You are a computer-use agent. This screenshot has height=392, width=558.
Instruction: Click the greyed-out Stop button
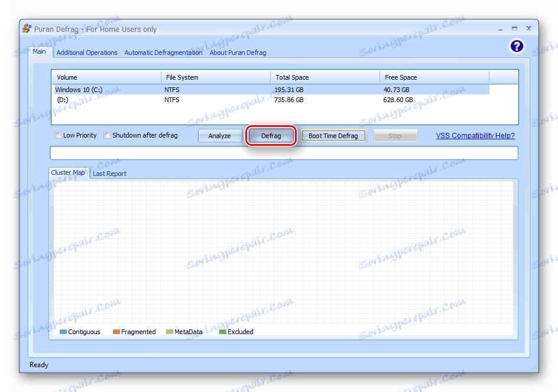(395, 136)
